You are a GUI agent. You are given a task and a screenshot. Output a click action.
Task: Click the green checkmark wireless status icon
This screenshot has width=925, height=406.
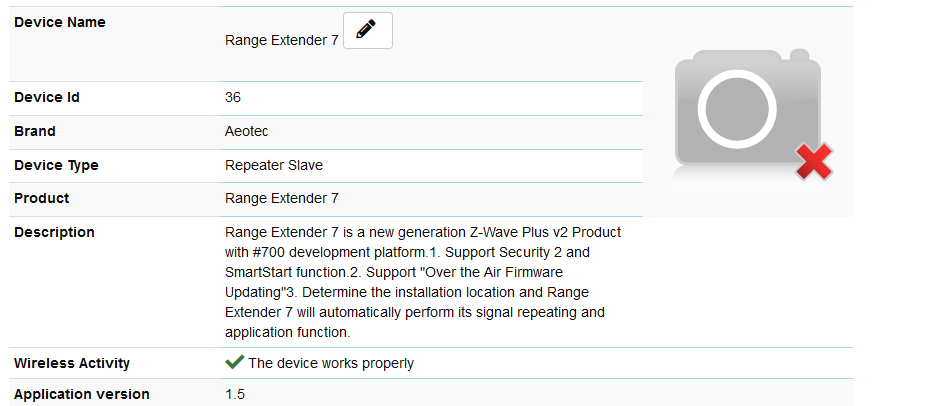(234, 363)
